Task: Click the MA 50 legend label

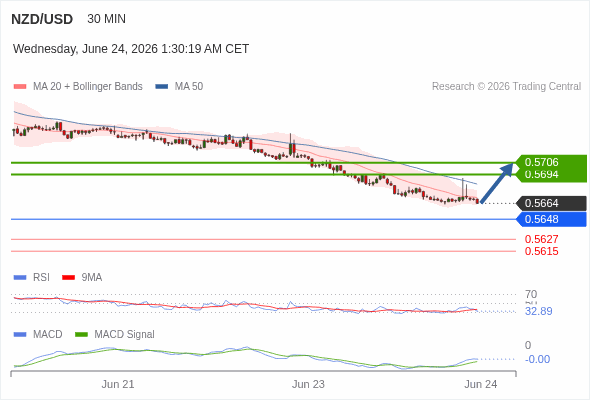Action: pyautogui.click(x=189, y=87)
